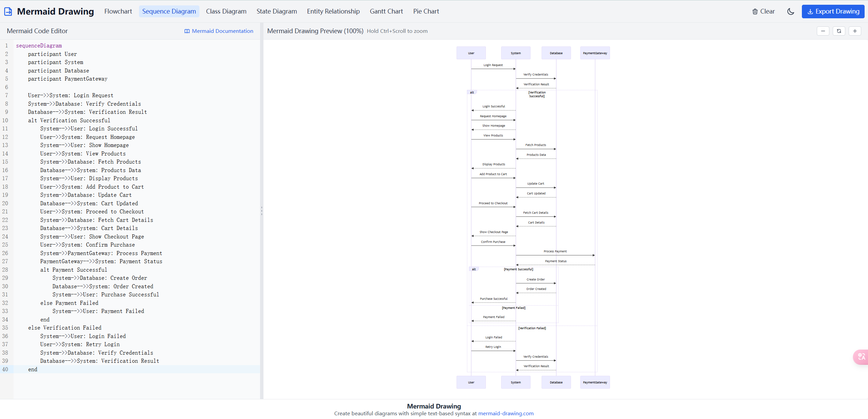
Task: Open the mermaid-drawing.com footer link
Action: point(506,414)
